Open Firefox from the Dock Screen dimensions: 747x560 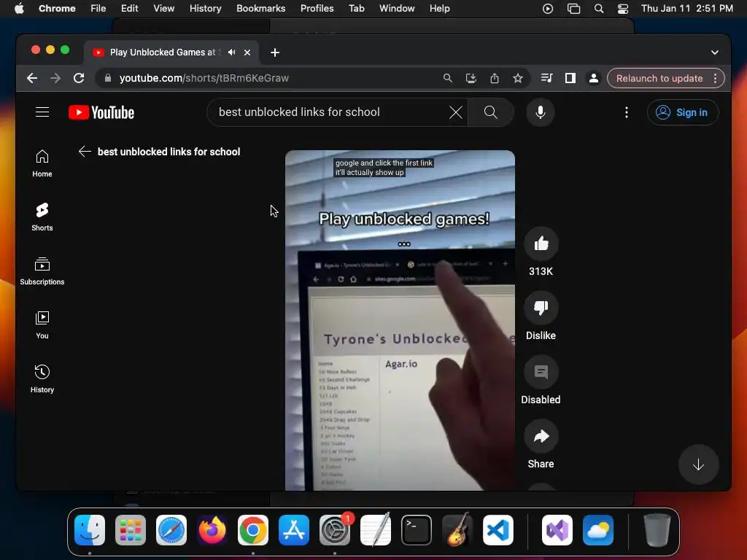pyautogui.click(x=212, y=530)
